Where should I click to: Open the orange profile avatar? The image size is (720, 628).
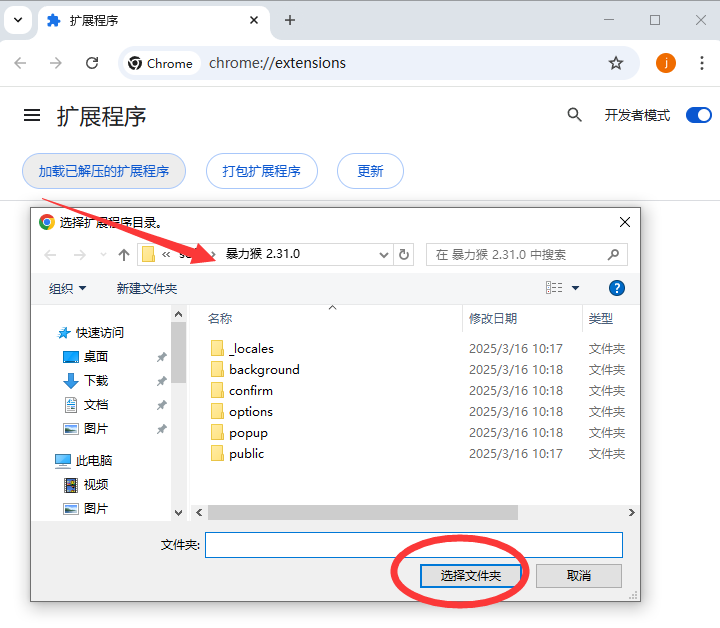click(665, 63)
